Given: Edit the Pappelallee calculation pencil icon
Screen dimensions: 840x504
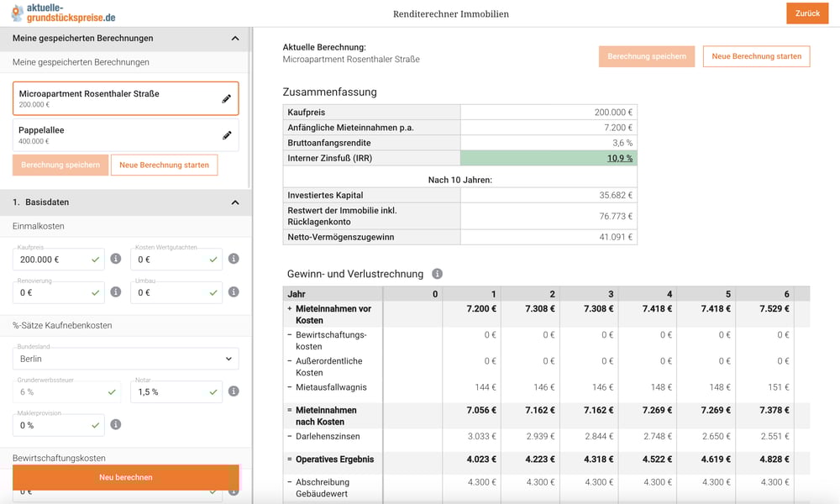Looking at the screenshot, I should 227,135.
